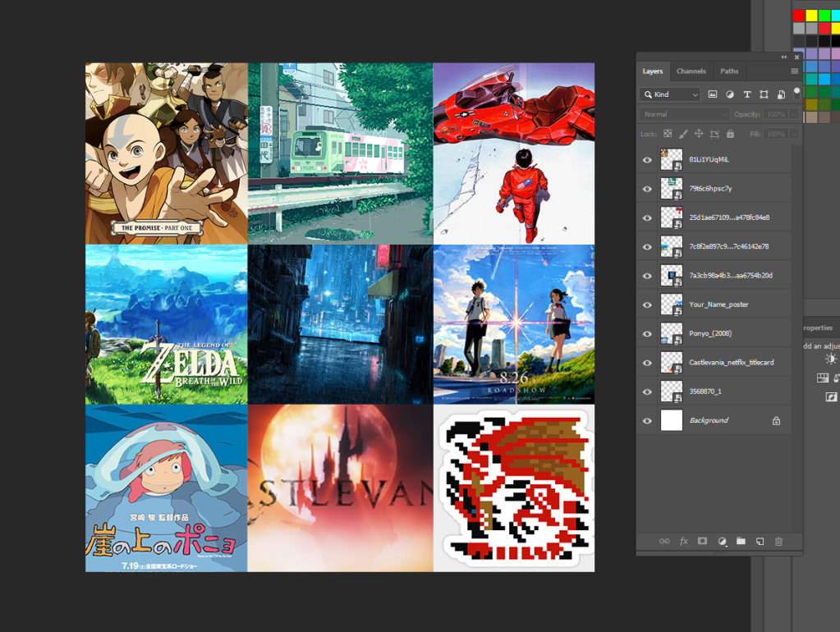Select the Castlevania_netflix_titlecard layer
The width and height of the screenshot is (840, 632).
point(731,362)
